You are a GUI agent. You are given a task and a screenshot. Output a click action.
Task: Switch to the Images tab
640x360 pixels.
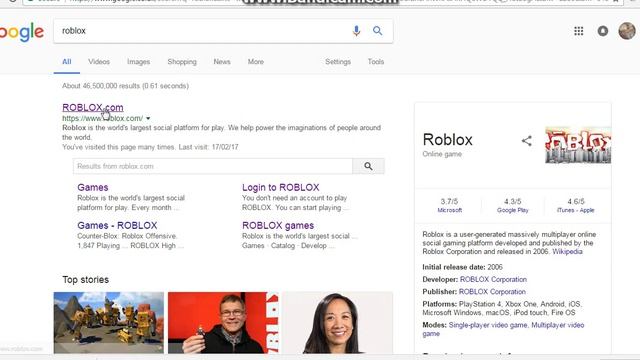pos(138,62)
